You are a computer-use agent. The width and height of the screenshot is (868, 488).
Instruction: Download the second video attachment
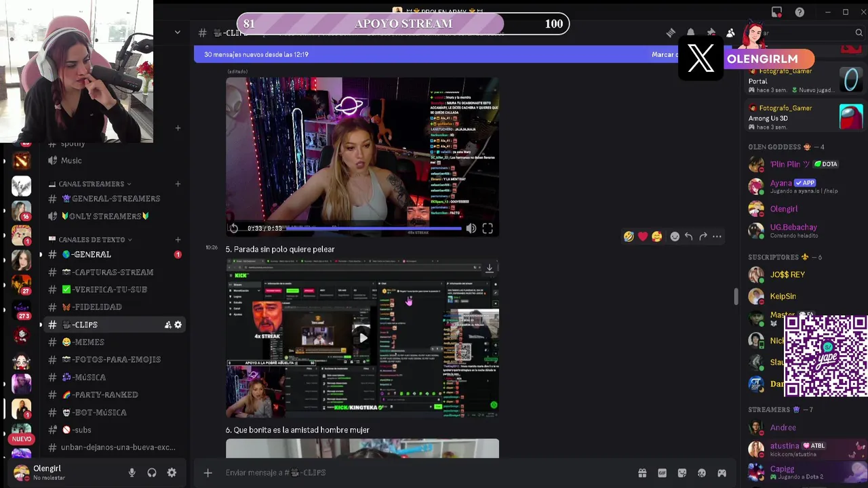pyautogui.click(x=489, y=268)
